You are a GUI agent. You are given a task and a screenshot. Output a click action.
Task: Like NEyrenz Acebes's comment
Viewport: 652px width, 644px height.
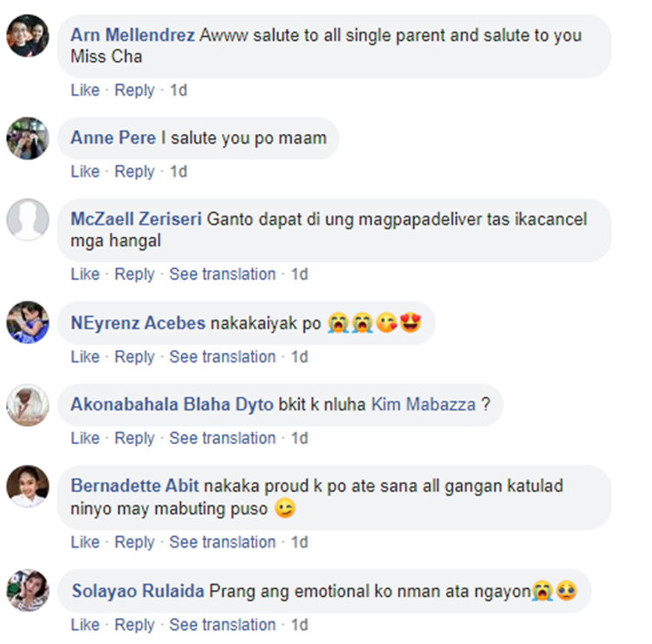[85, 357]
